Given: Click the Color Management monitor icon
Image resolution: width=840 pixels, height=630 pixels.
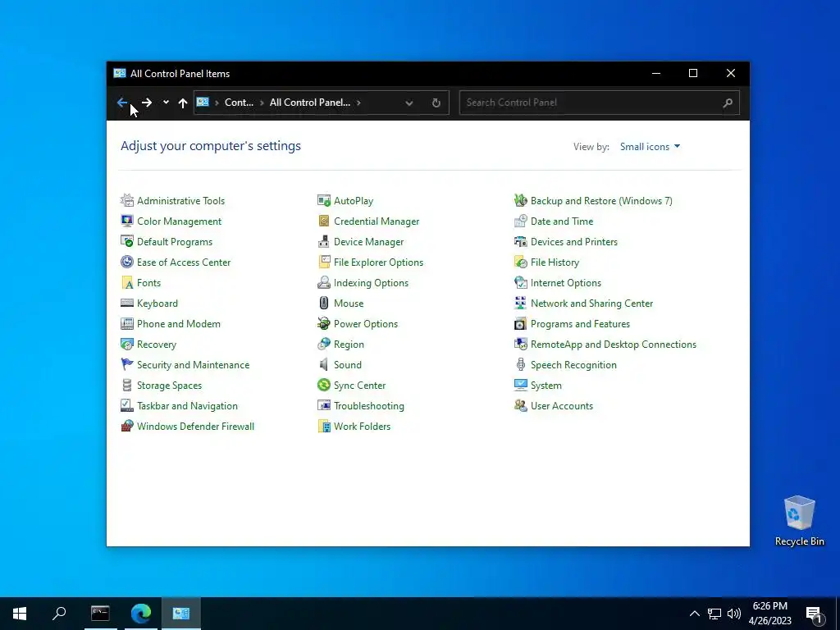Looking at the screenshot, I should pos(127,221).
